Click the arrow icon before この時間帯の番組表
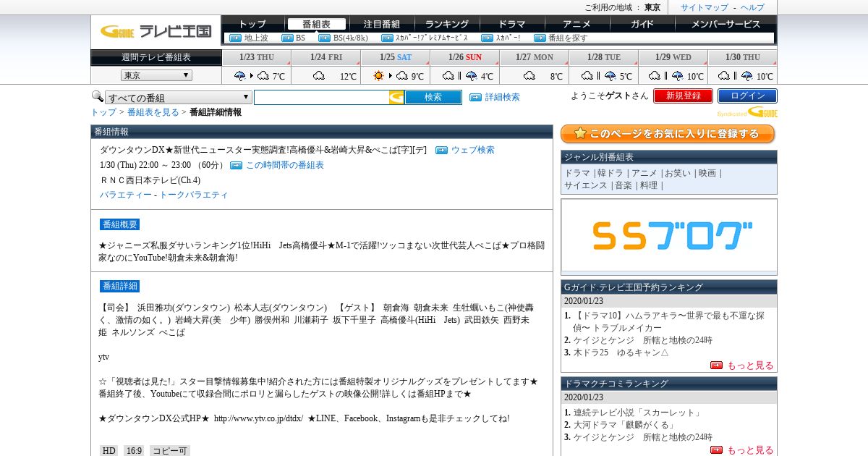The width and height of the screenshot is (868, 456). coord(236,165)
